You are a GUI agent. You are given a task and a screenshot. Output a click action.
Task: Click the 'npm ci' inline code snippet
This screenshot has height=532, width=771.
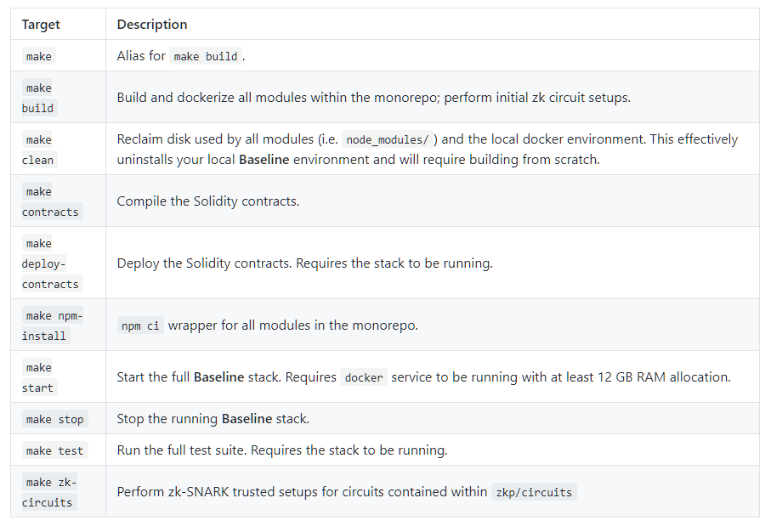[140, 325]
